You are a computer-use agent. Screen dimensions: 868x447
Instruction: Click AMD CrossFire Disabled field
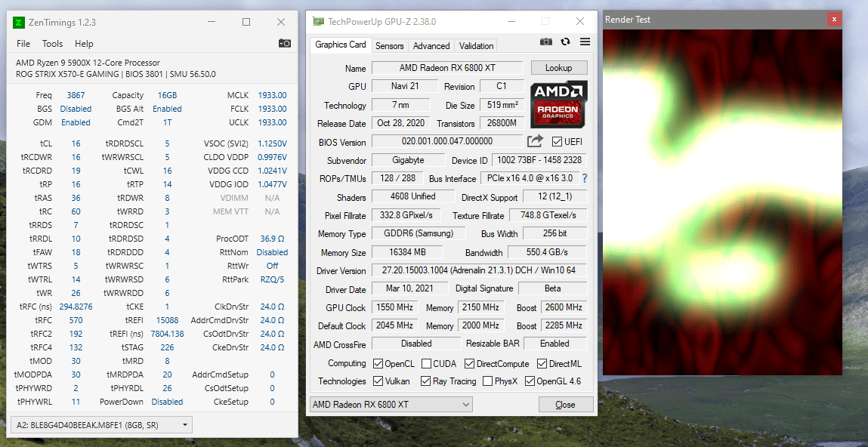click(416, 344)
